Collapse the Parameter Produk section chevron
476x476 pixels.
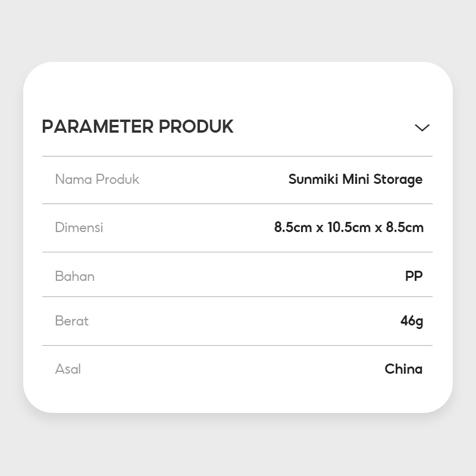[422, 127]
